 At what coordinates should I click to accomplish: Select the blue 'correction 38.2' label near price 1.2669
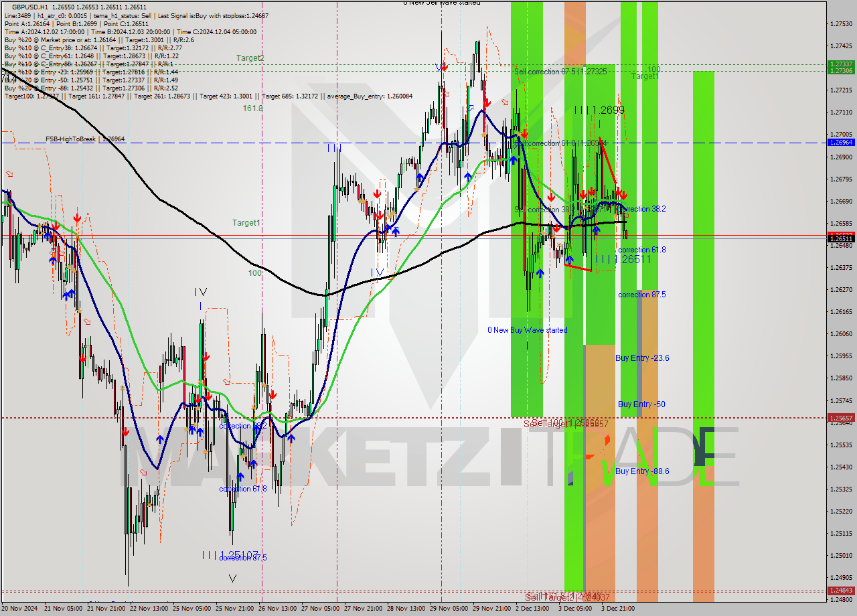tap(642, 209)
